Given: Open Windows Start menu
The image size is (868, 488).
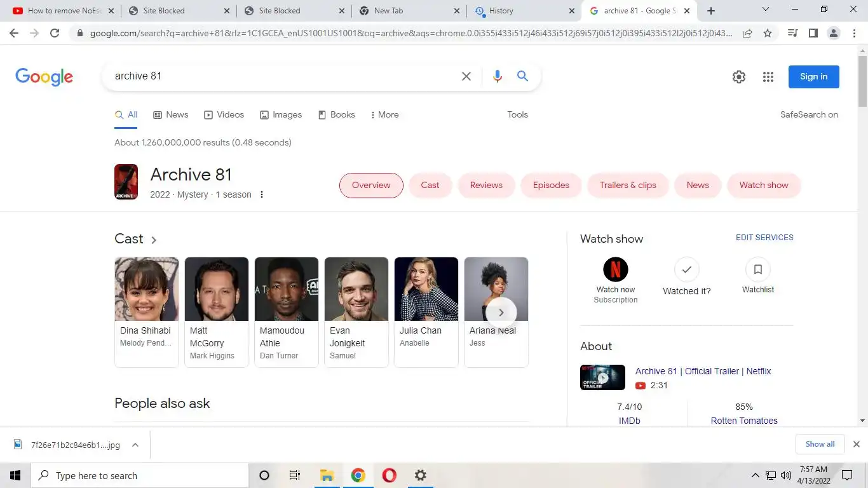Looking at the screenshot, I should pyautogui.click(x=15, y=475).
